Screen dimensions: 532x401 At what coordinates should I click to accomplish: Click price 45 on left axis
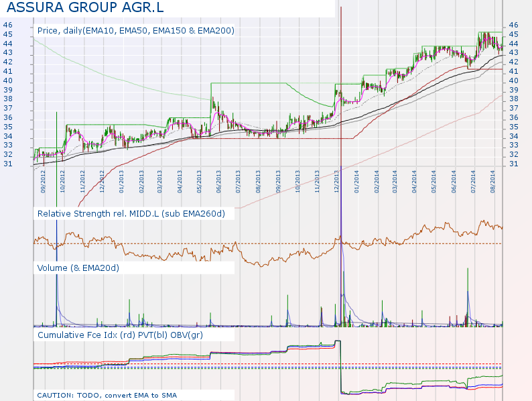pos(8,34)
